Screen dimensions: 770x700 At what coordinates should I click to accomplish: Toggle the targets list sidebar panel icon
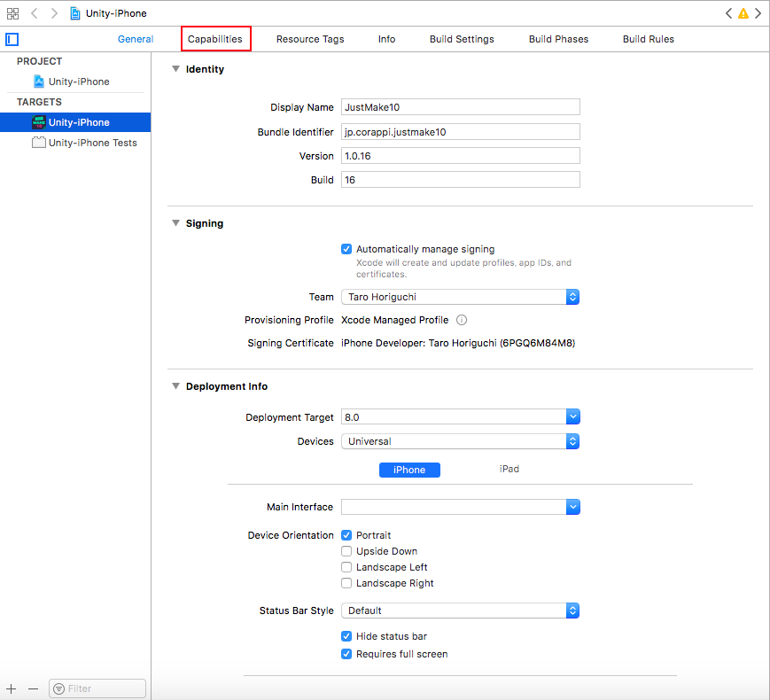click(x=12, y=39)
